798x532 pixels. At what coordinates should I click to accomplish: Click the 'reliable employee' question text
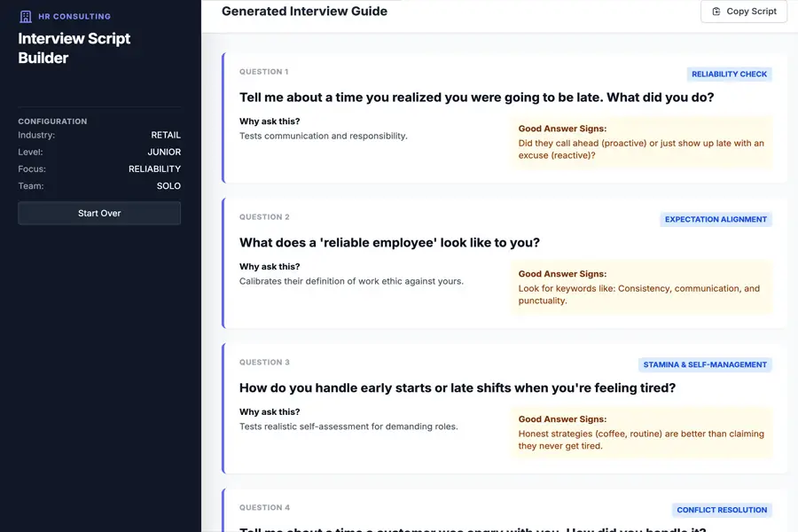[389, 243]
